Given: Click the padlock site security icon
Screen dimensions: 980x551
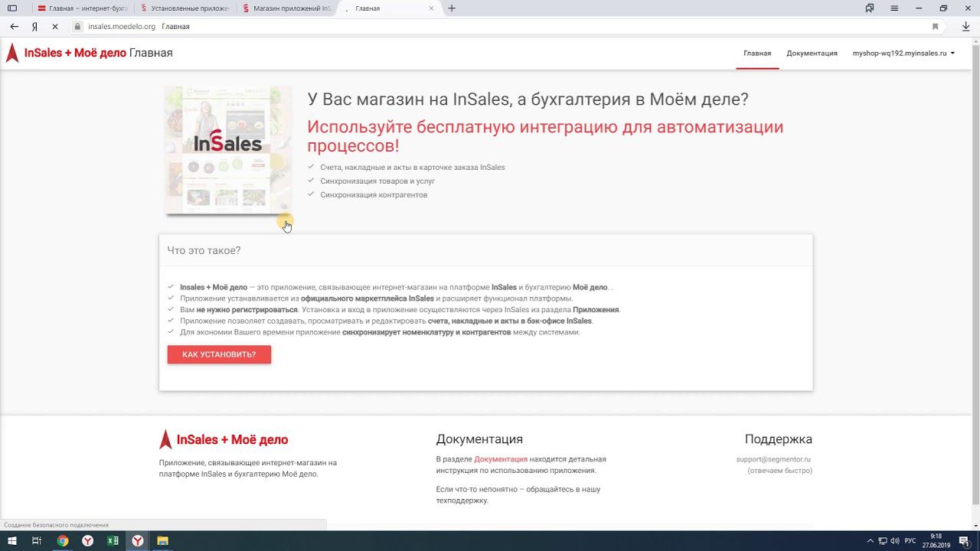Looking at the screenshot, I should coord(77,26).
